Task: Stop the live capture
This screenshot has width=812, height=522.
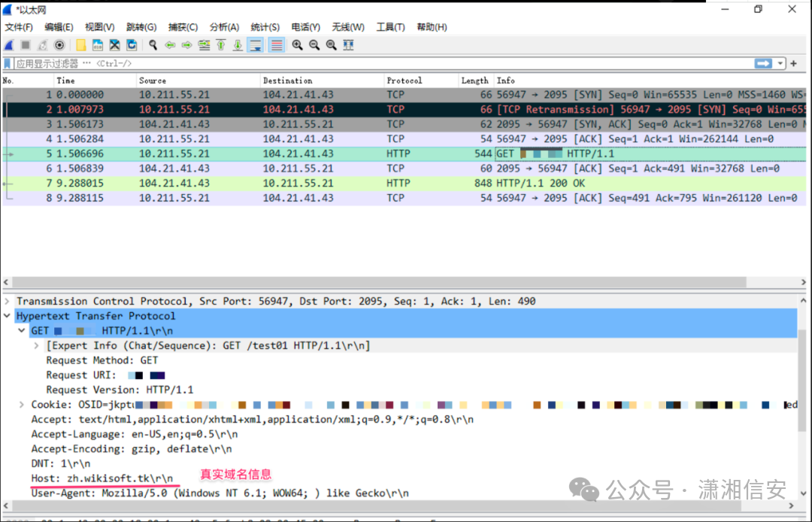Action: (24, 44)
